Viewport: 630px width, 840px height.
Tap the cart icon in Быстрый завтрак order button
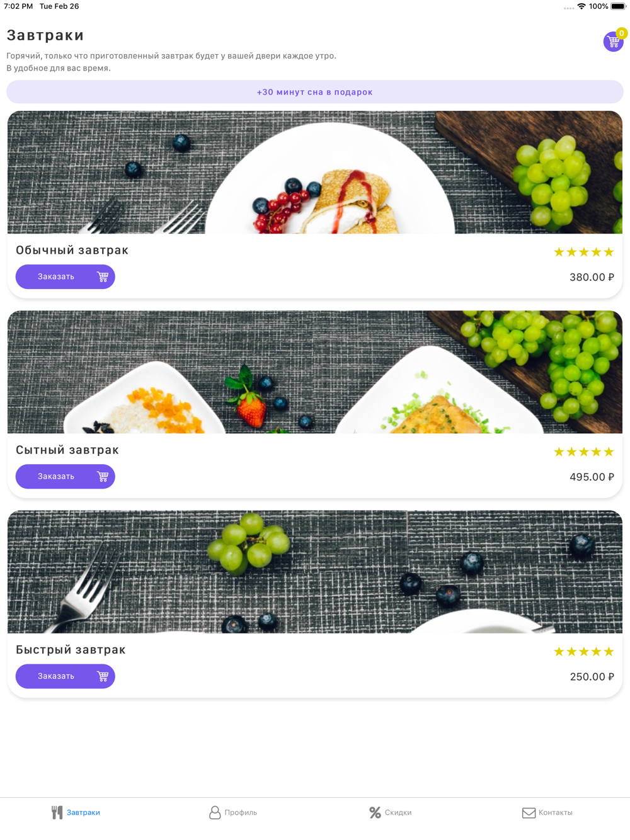pos(103,676)
